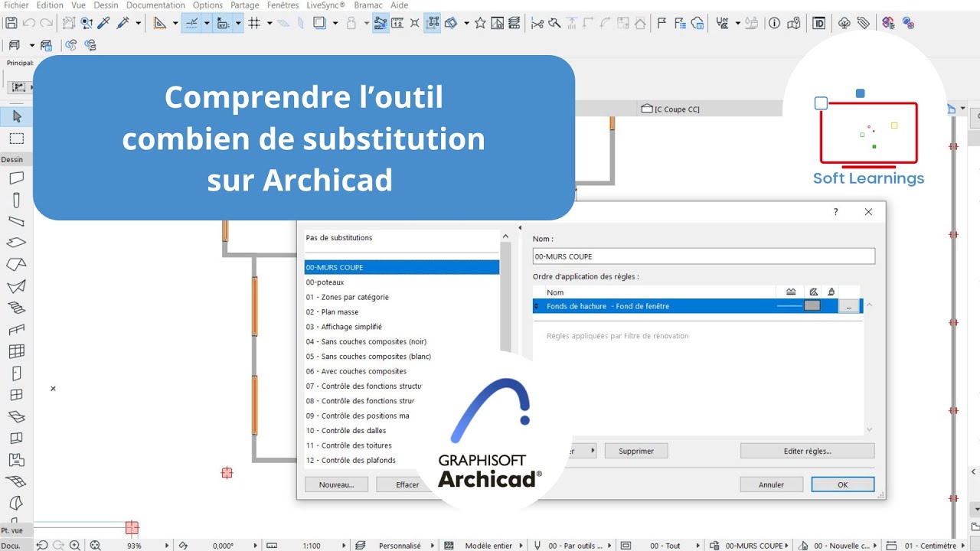Open the Documentation menu
The image size is (980, 551).
155,5
